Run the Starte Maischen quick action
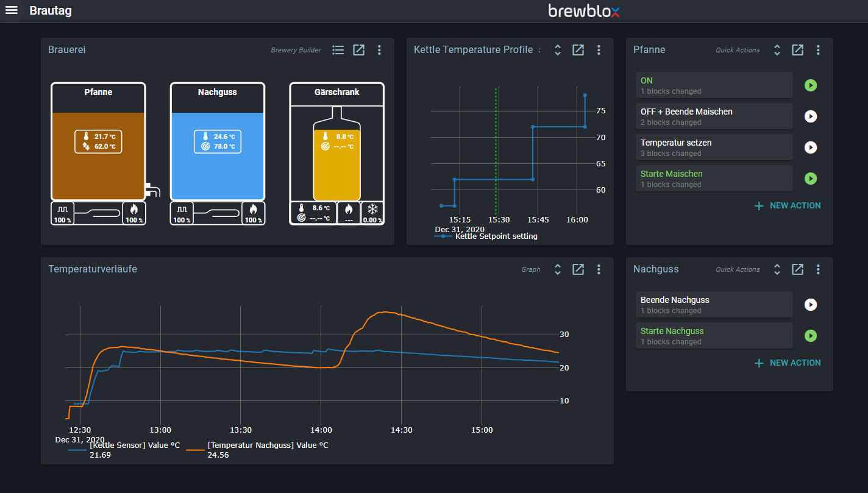 810,179
